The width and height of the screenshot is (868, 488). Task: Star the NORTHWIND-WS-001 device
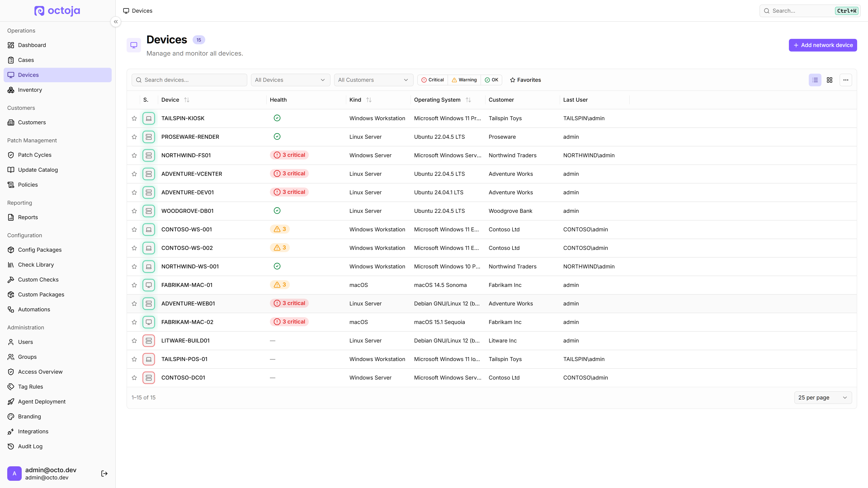[134, 266]
